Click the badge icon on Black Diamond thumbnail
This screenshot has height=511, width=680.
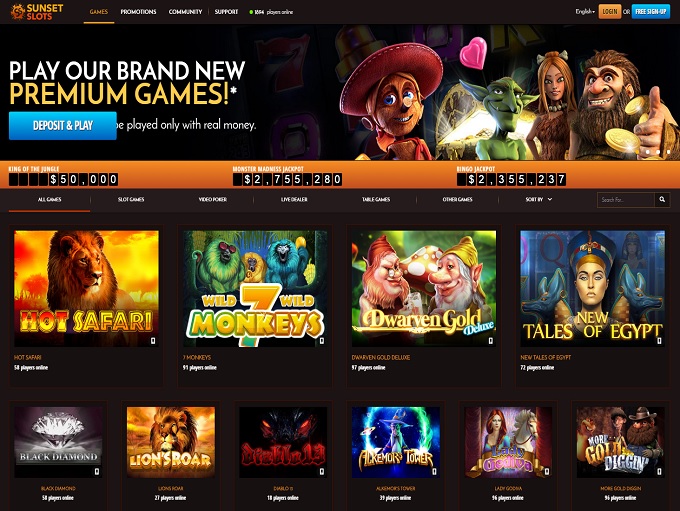(x=97, y=472)
